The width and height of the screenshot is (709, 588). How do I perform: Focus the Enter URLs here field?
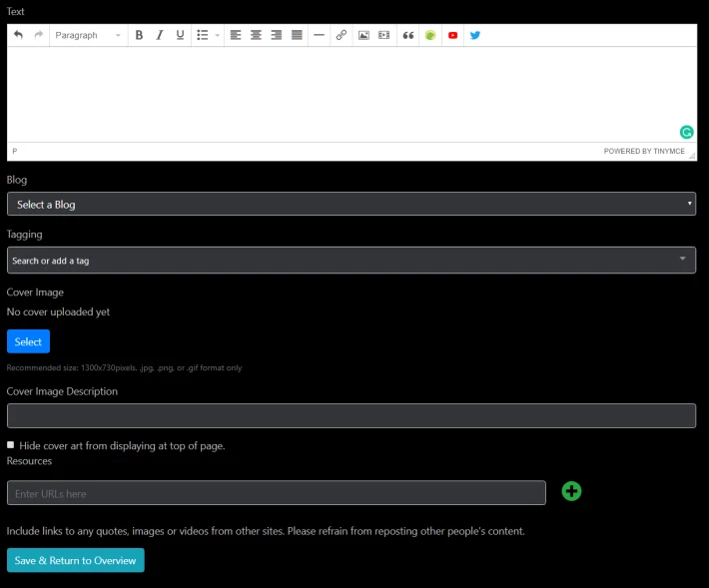point(277,492)
